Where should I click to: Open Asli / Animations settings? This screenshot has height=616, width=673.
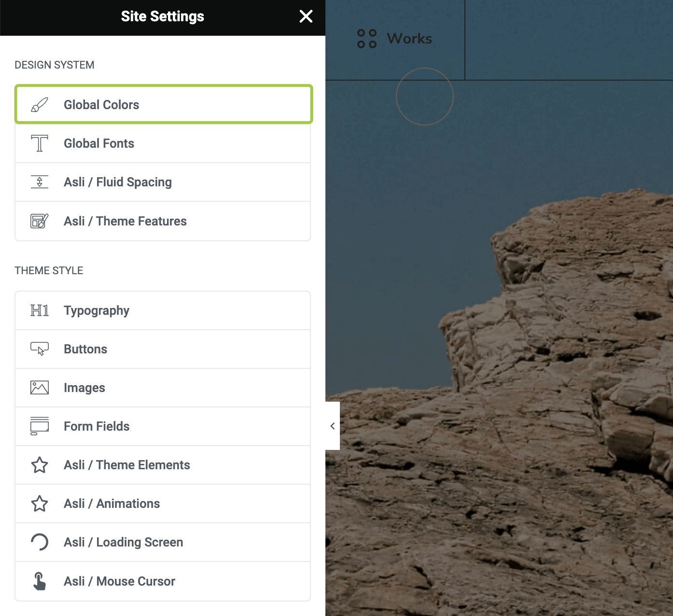[x=112, y=504]
